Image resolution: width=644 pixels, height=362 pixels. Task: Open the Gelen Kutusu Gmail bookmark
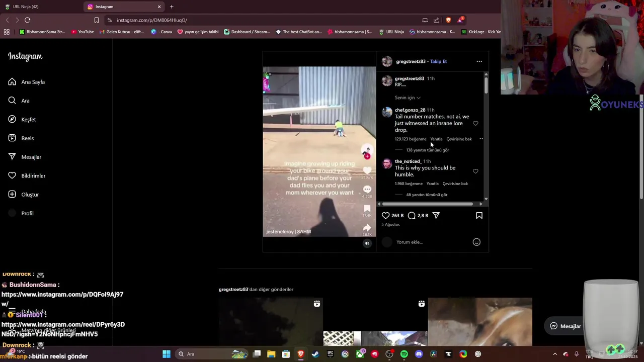tap(122, 32)
